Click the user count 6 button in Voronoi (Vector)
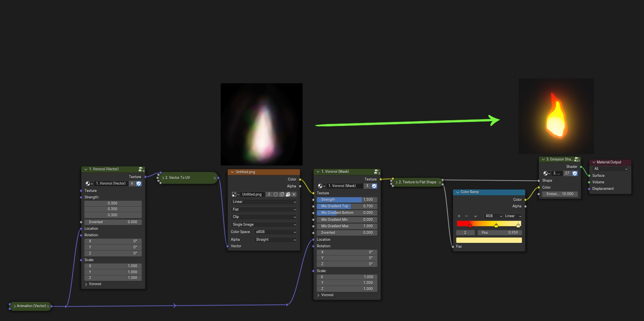 pos(132,184)
